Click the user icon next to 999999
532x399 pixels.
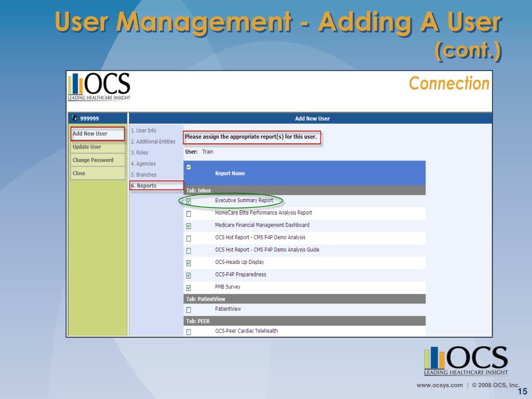[74, 118]
